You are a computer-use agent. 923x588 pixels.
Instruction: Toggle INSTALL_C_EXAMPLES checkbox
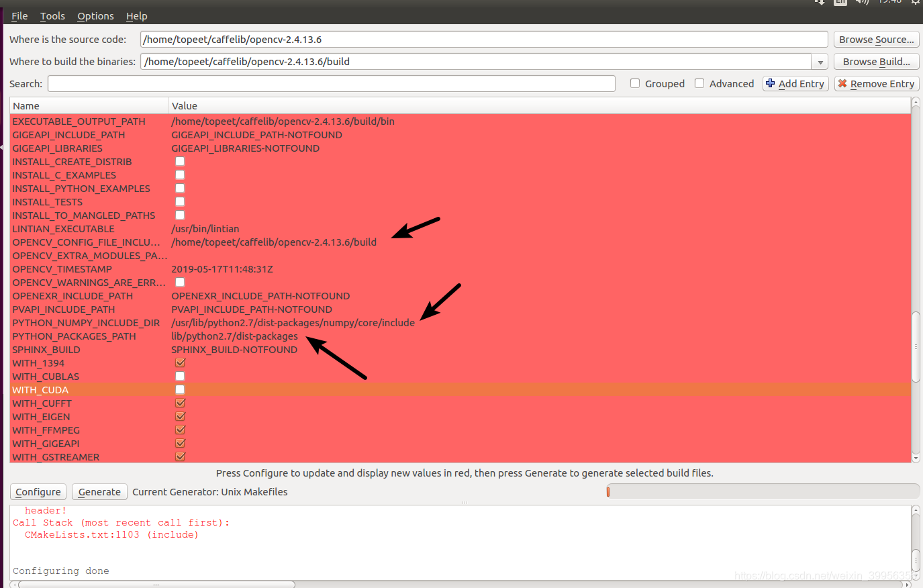tap(180, 175)
